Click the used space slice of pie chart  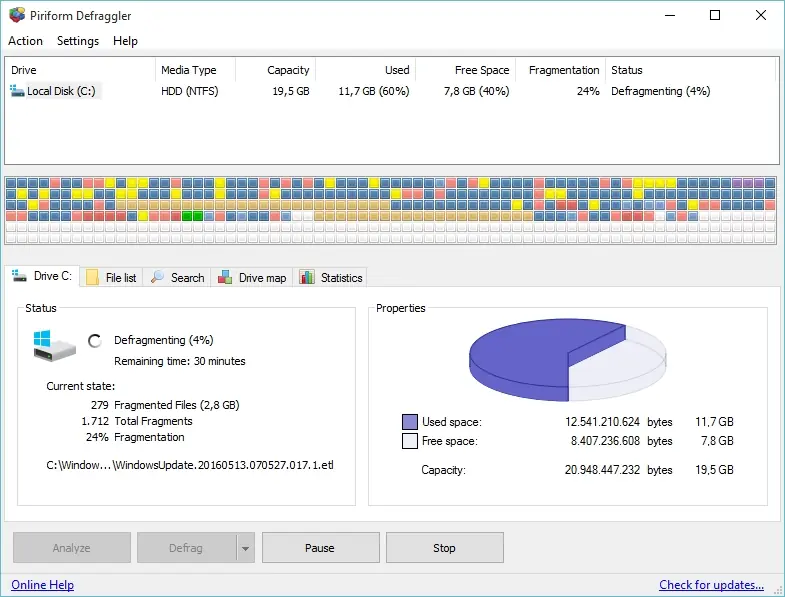(521, 358)
